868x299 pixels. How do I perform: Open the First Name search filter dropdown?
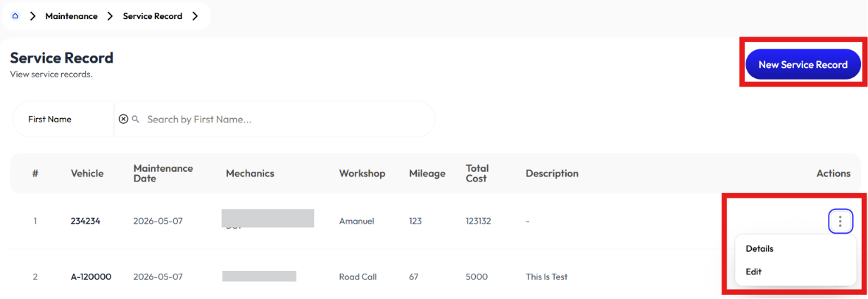click(63, 120)
